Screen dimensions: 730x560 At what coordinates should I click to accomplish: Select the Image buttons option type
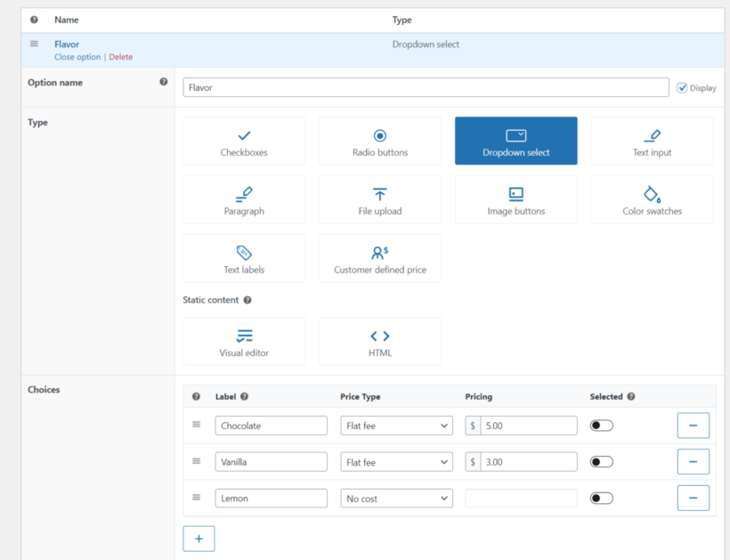pos(516,199)
